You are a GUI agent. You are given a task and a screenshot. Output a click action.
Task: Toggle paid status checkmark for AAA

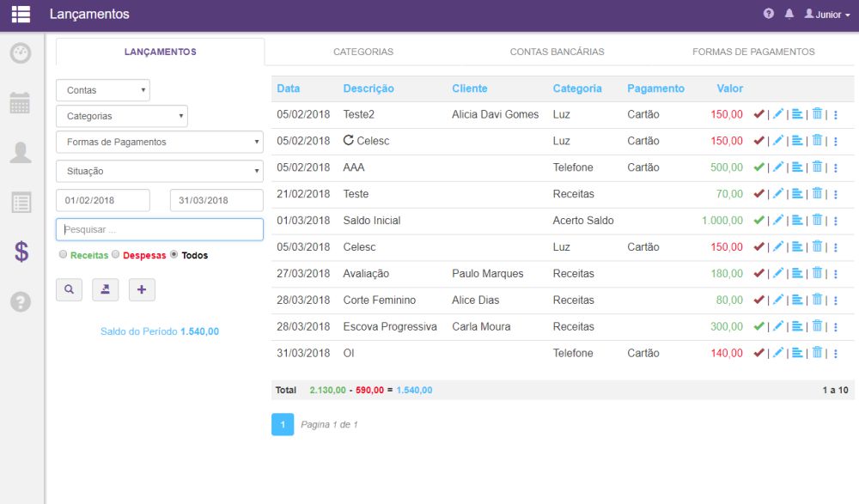(758, 167)
